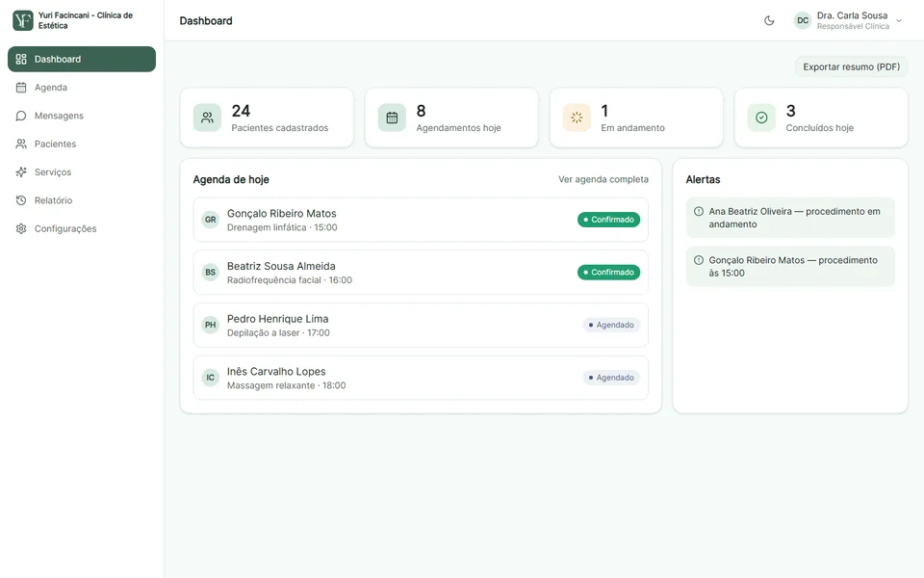Click the YF clinic logo icon

(x=23, y=20)
